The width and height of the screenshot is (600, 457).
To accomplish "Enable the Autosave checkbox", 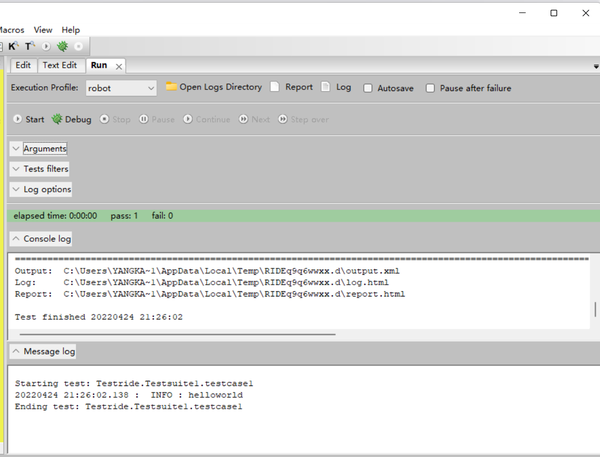I will click(368, 88).
